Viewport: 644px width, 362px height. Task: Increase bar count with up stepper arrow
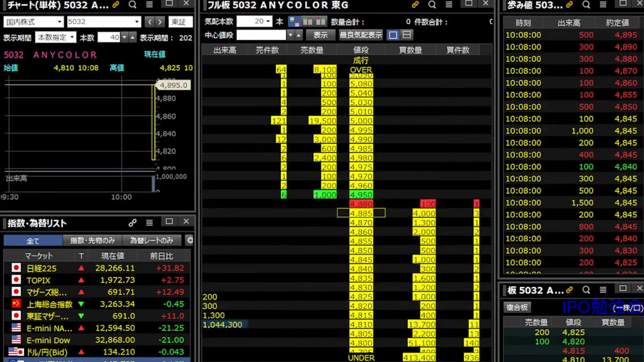point(132,38)
